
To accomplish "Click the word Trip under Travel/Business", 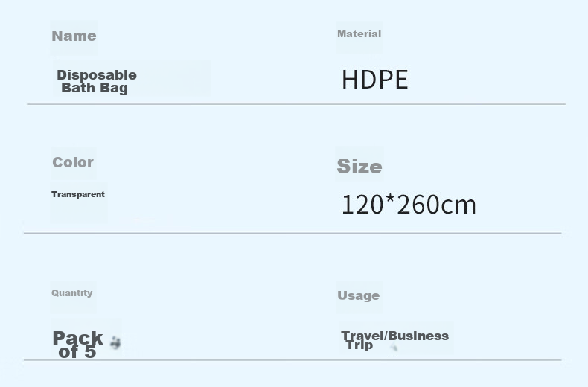I will [359, 345].
